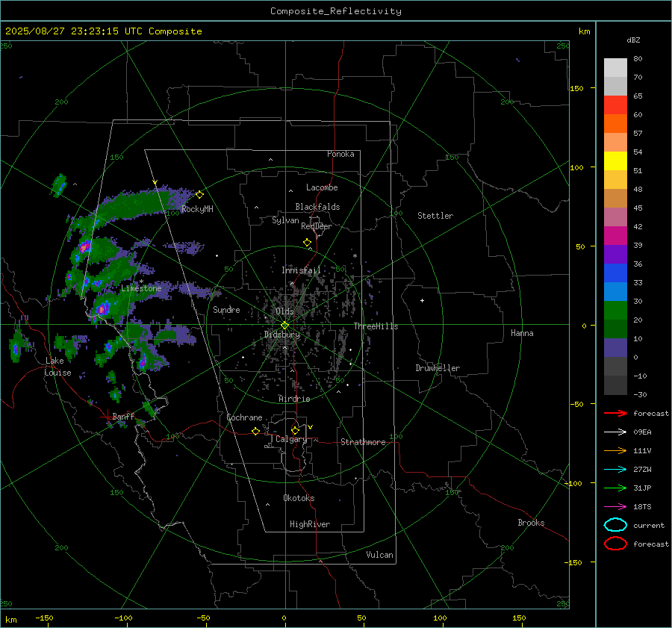Click the Didsbury label
Viewport: 672px width, 628px height.
click(x=282, y=335)
